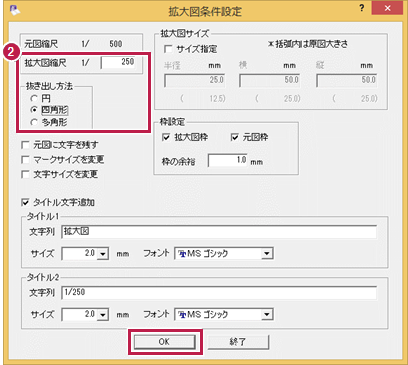Enable 文字サイズを変更 option

[x=25, y=174]
